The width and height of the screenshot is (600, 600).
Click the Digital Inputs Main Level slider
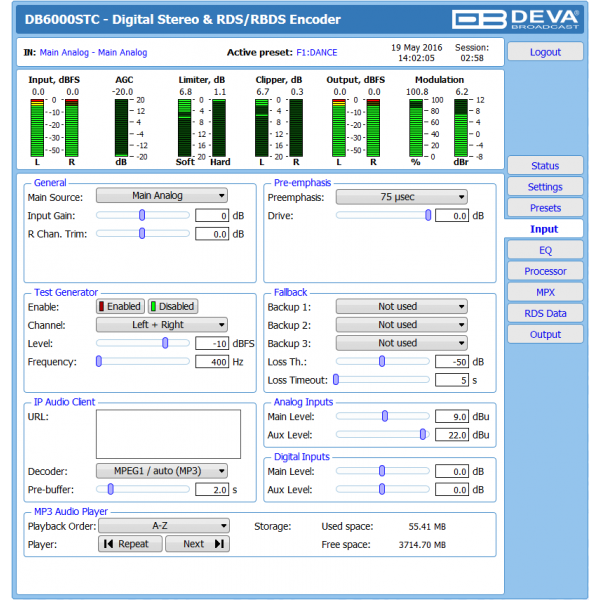pos(383,471)
